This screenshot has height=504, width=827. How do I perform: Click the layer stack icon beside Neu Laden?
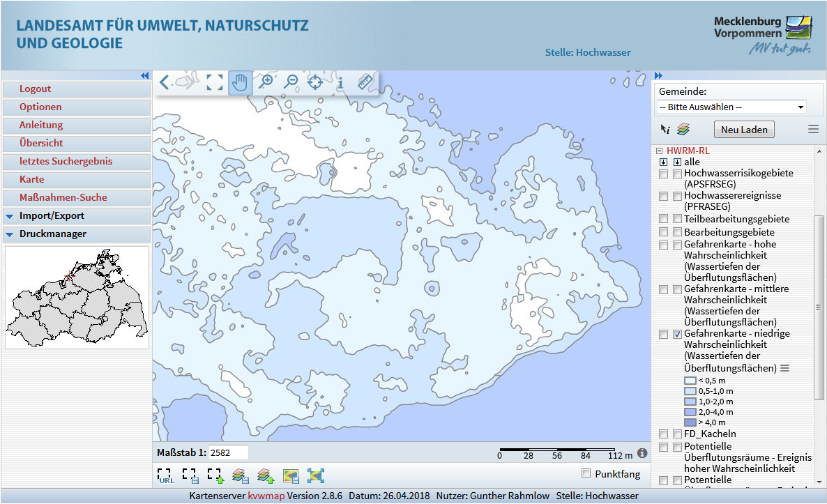click(683, 129)
